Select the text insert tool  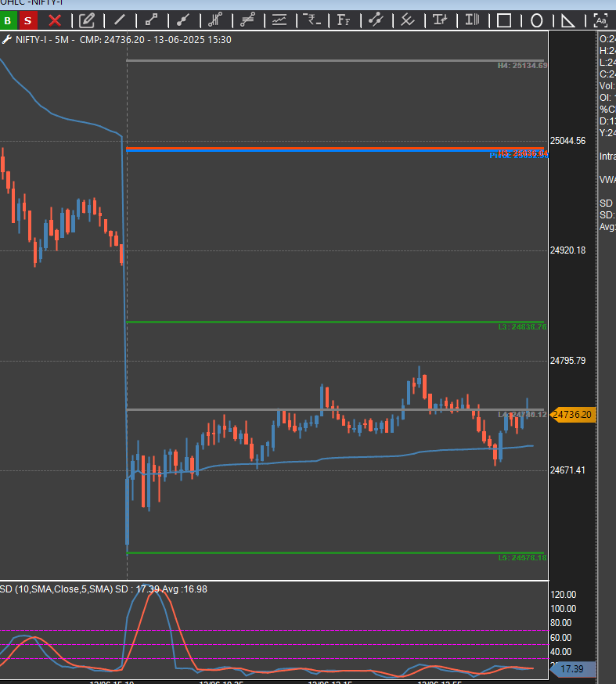(440, 20)
